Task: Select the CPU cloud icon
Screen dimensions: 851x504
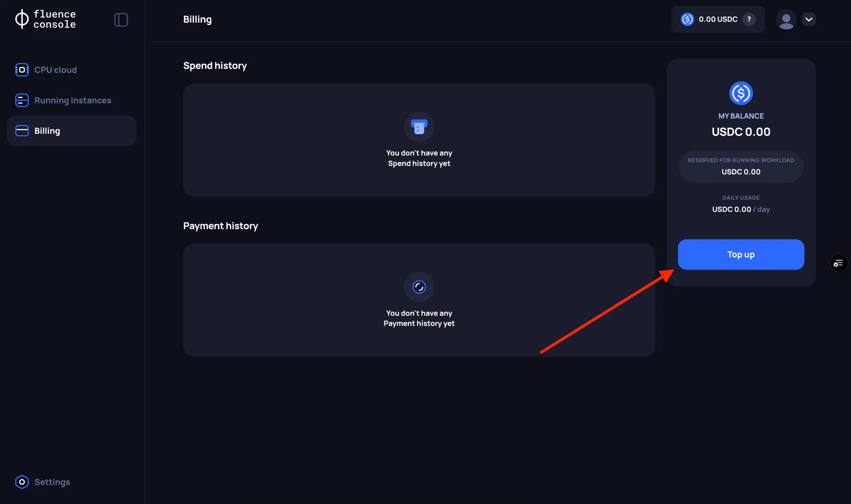Action: 22,69
